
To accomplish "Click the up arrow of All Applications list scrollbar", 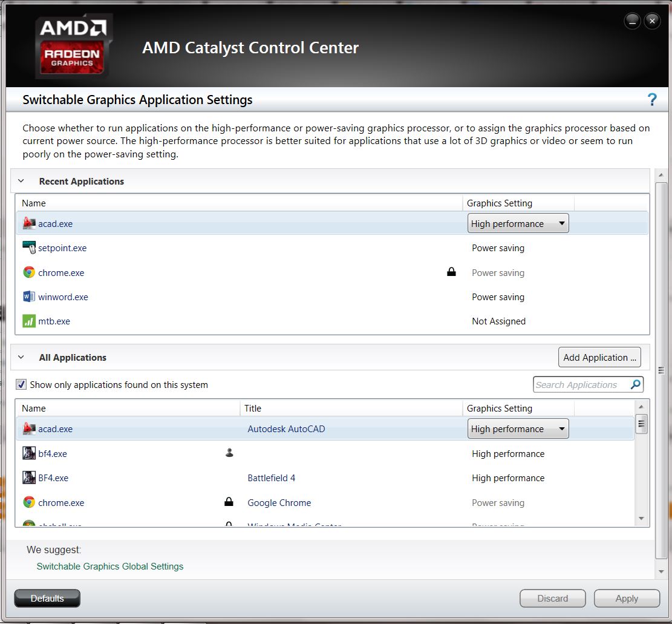I will click(x=641, y=407).
